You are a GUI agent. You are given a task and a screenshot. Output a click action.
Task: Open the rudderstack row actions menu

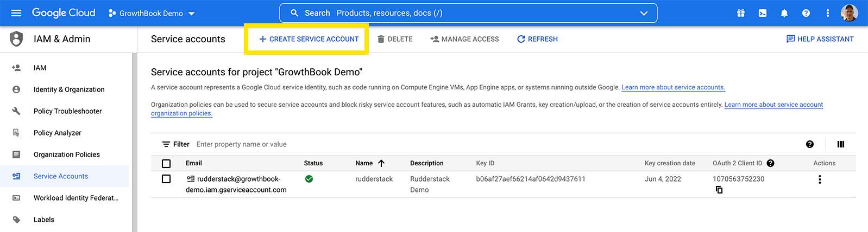click(820, 179)
